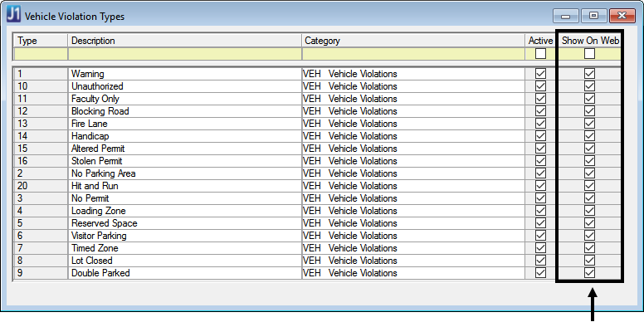Image resolution: width=644 pixels, height=322 pixels.
Task: Select the Warning description cell
Action: 184,74
